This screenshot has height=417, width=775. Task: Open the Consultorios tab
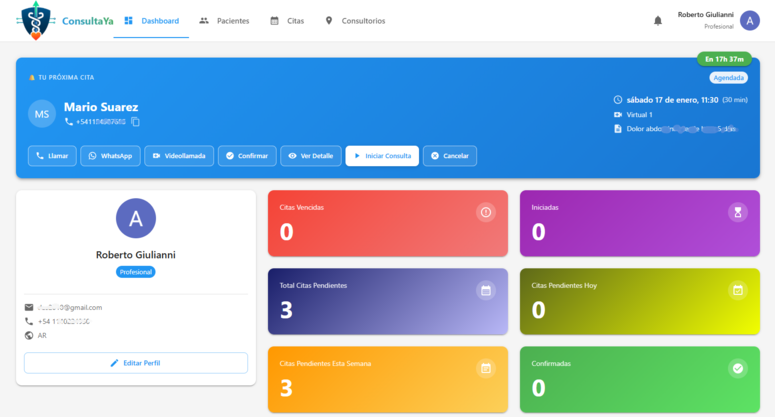coord(355,21)
